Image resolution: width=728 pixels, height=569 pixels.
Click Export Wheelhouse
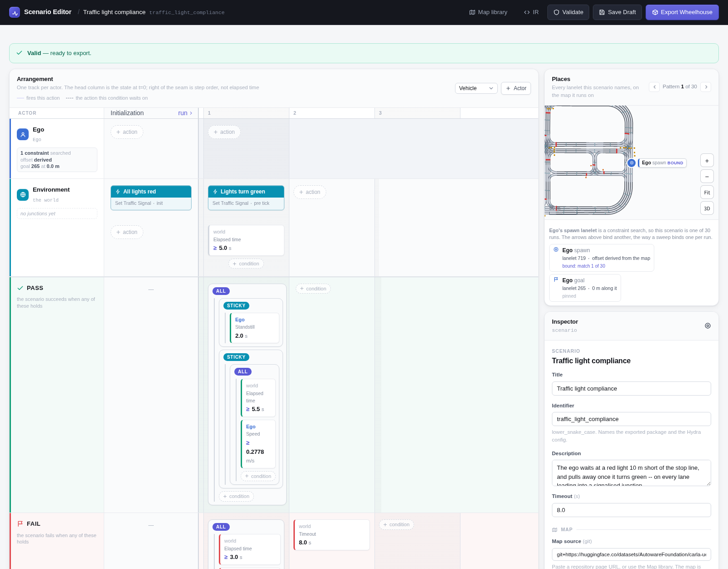682,12
